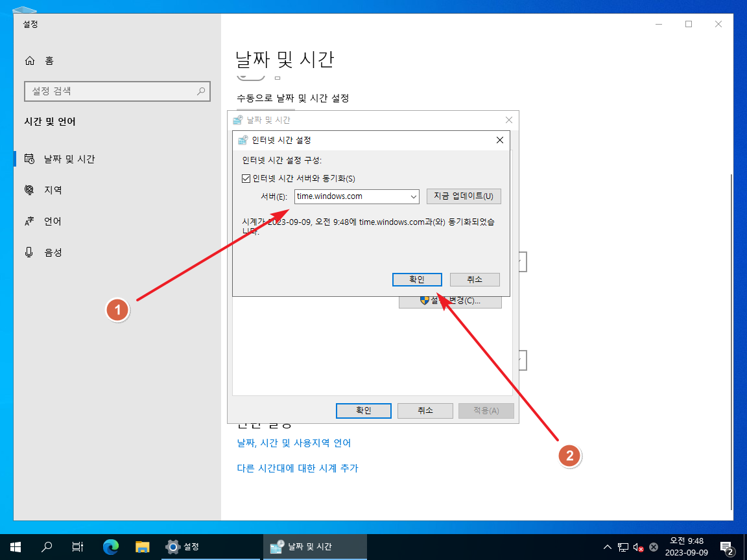
Task: Expand the lower chevron behind the dialog
Action: (519, 360)
